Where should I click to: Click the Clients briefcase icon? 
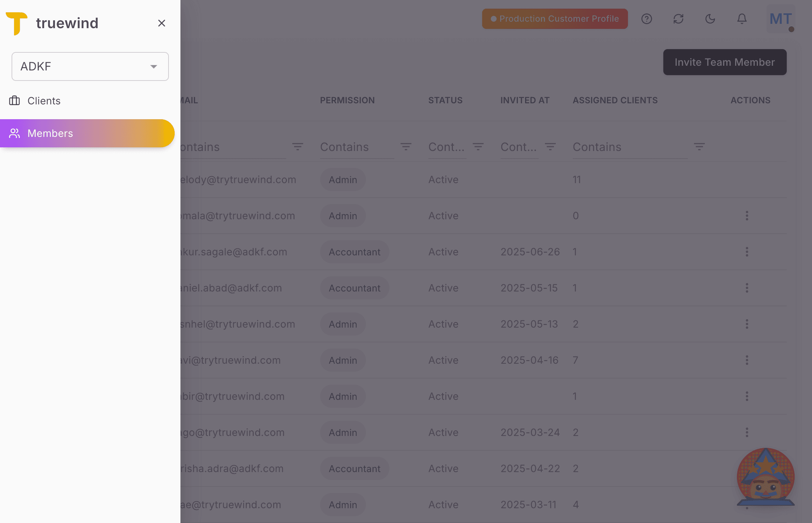click(x=14, y=100)
